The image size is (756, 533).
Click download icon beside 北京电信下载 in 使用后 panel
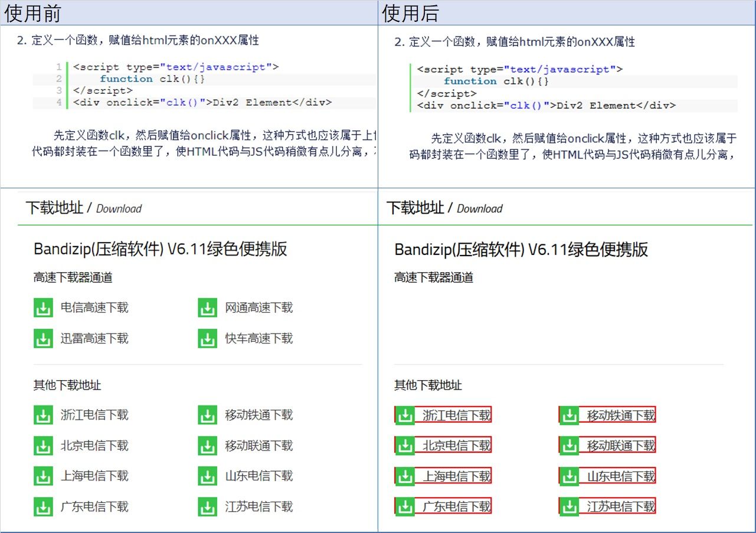pyautogui.click(x=404, y=446)
